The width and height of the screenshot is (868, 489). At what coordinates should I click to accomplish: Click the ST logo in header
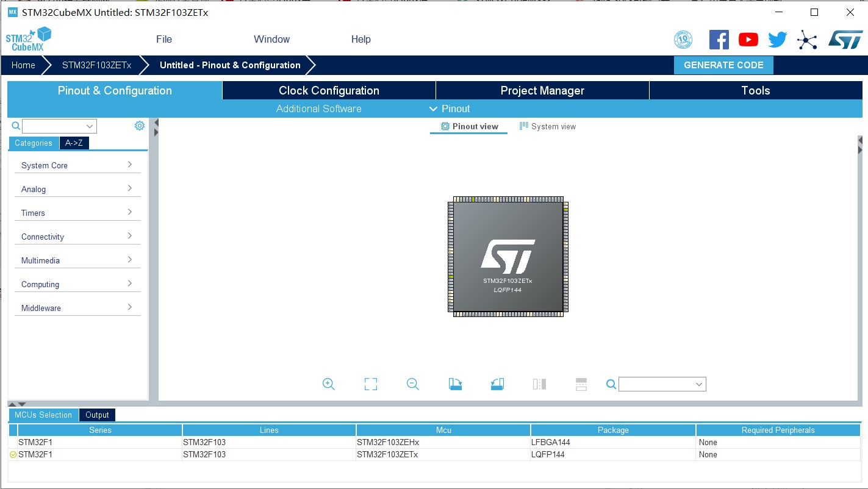pos(845,40)
